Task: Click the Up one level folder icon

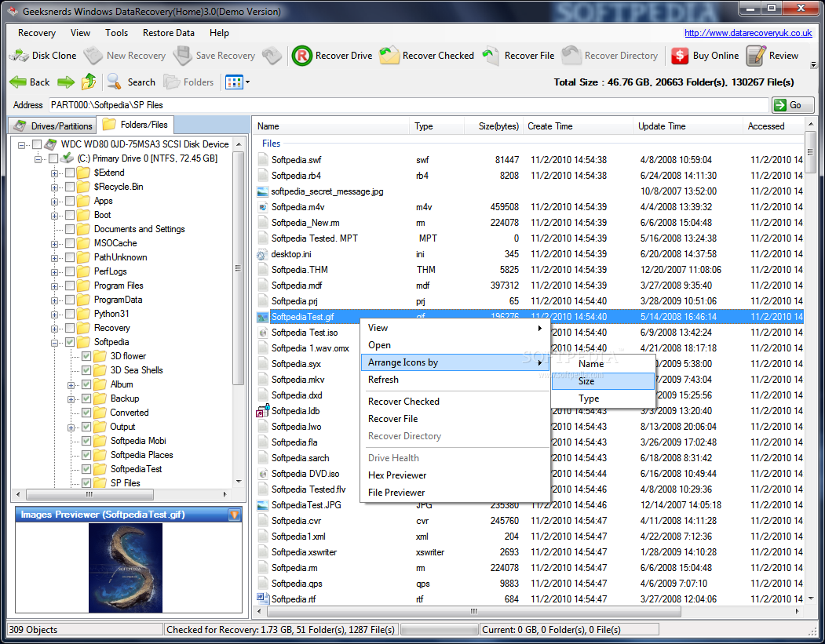Action: (x=89, y=82)
